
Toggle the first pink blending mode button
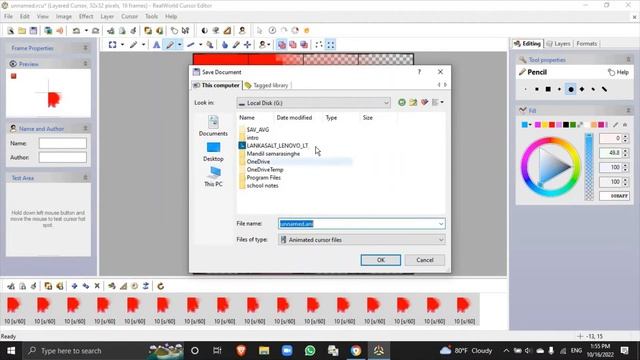pos(282,45)
